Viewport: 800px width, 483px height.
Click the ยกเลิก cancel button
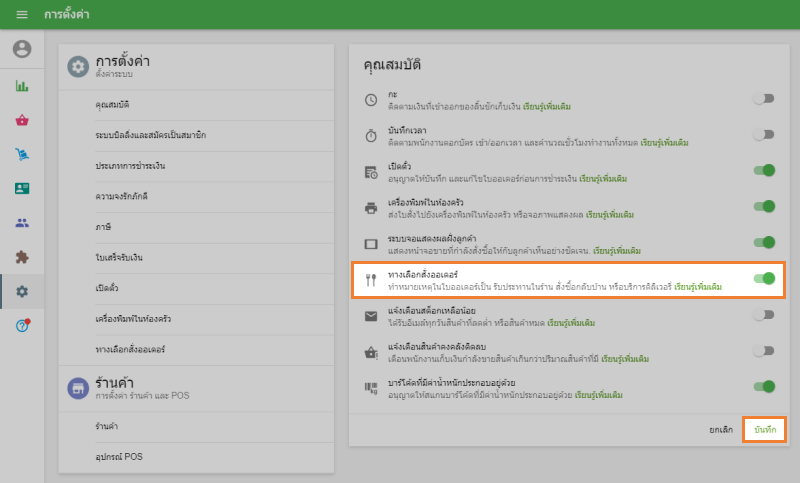coord(721,429)
